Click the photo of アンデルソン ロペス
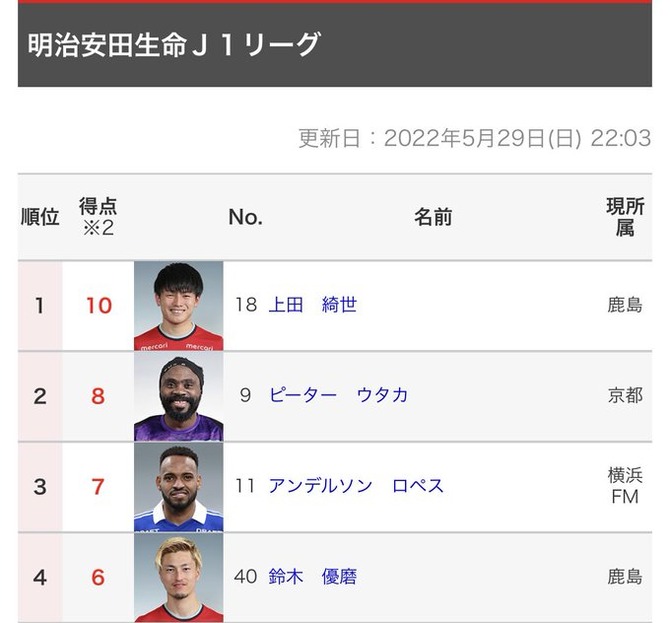The image size is (670, 623). pos(179,487)
